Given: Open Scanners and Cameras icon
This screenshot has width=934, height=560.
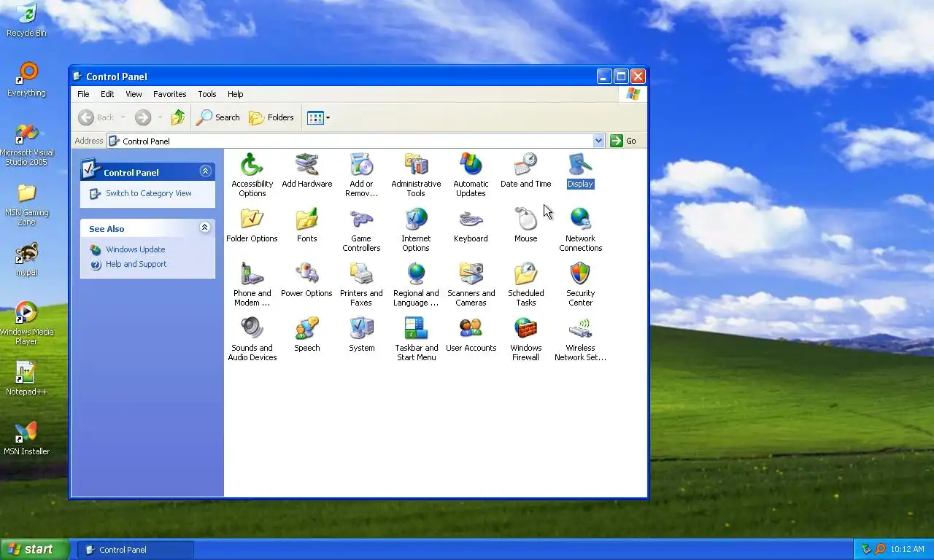Looking at the screenshot, I should 471,284.
